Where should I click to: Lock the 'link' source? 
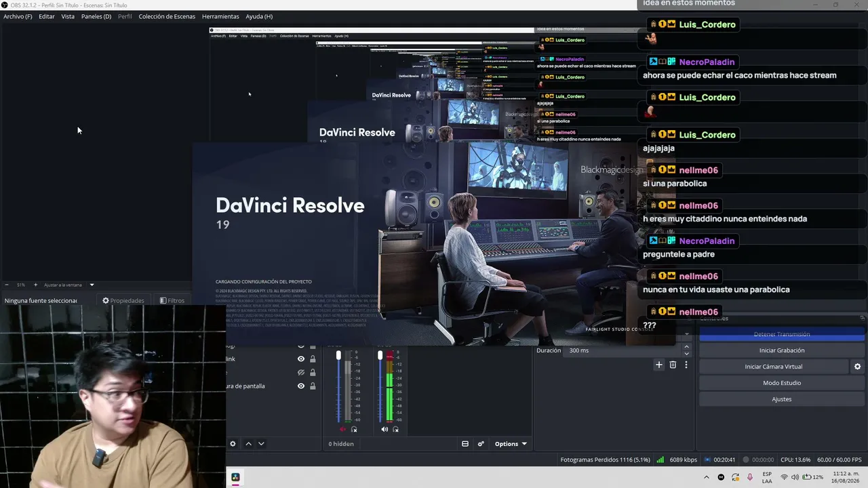coord(313,359)
